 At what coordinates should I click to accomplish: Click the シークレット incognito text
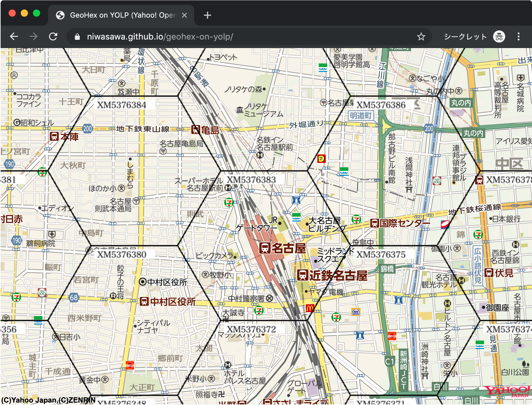tap(465, 37)
